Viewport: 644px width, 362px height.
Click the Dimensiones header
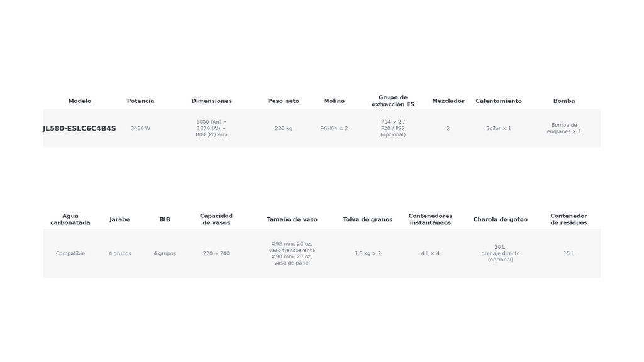click(x=211, y=101)
